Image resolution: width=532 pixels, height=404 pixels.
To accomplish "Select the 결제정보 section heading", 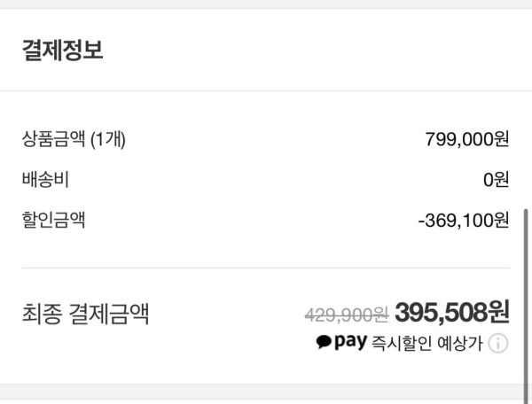I will (62, 50).
